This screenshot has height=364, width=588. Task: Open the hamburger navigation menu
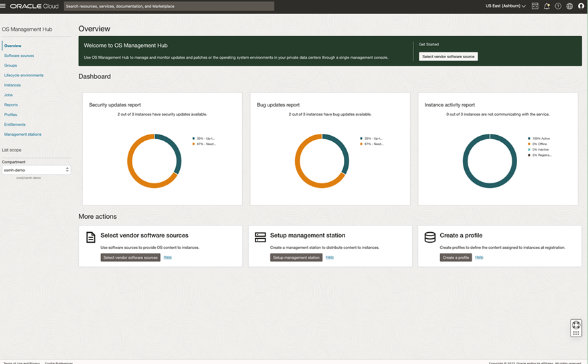click(x=3, y=6)
